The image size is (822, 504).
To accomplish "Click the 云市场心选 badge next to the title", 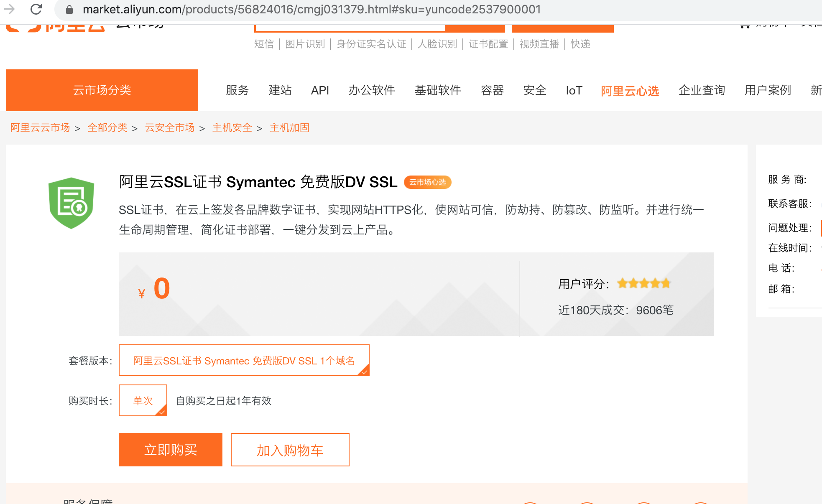I will (427, 182).
